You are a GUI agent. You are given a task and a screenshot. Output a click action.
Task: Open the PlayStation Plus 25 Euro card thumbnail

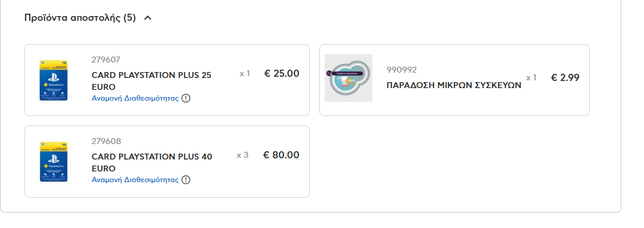tap(54, 80)
